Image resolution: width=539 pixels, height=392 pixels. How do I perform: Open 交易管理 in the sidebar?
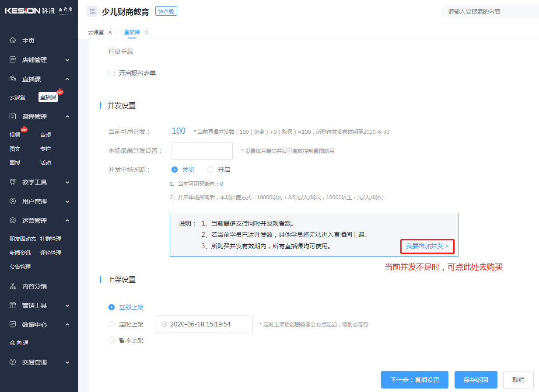pos(13,362)
